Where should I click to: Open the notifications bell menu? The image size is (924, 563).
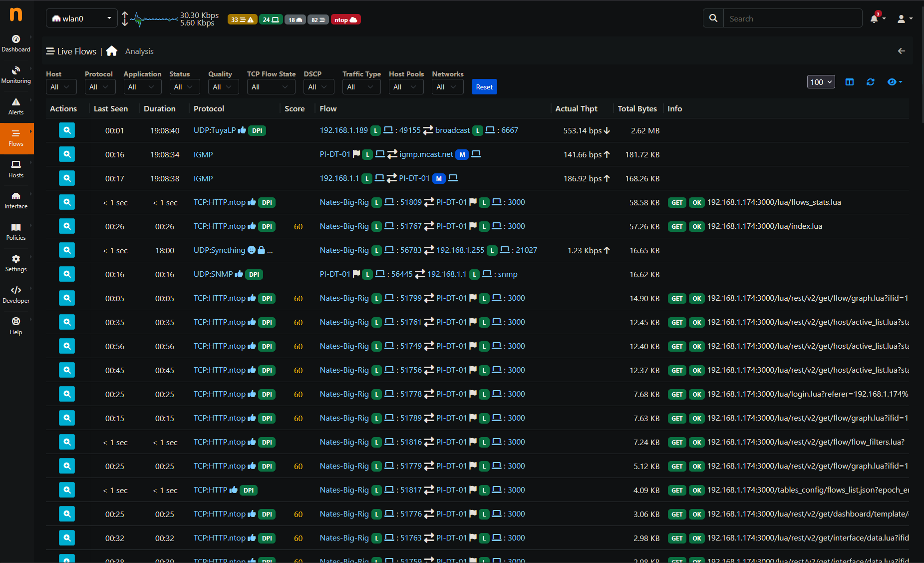pyautogui.click(x=877, y=18)
